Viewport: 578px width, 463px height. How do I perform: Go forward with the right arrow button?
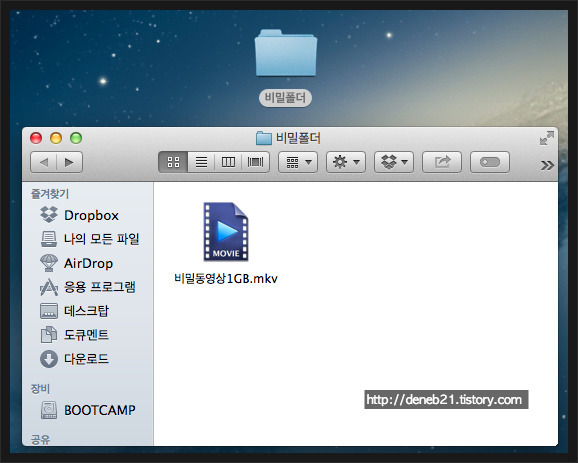point(69,162)
